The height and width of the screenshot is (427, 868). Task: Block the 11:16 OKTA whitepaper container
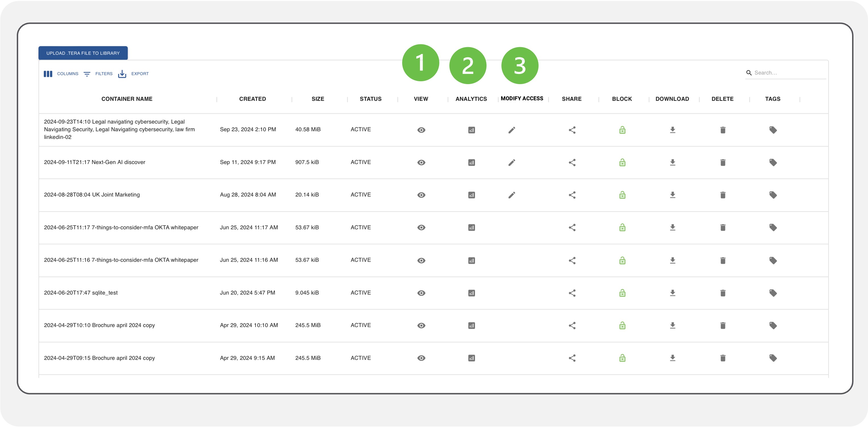622,261
